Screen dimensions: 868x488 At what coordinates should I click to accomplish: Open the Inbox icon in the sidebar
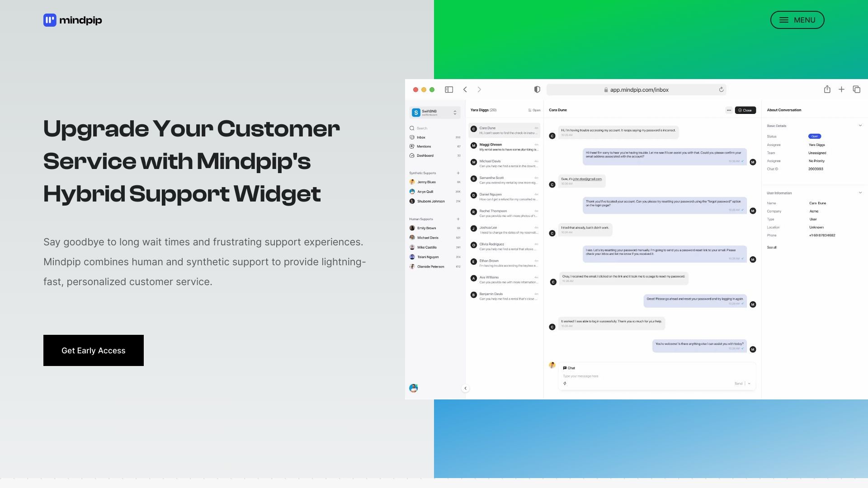(x=412, y=137)
